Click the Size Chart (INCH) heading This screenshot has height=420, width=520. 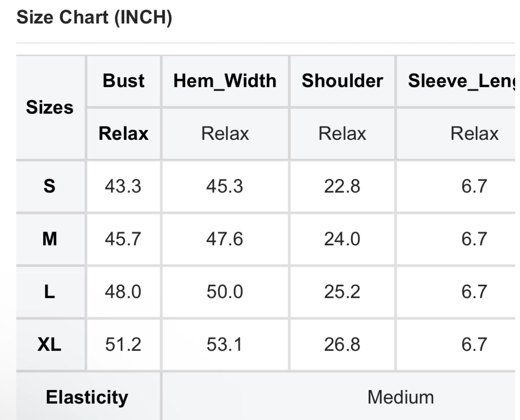94,17
